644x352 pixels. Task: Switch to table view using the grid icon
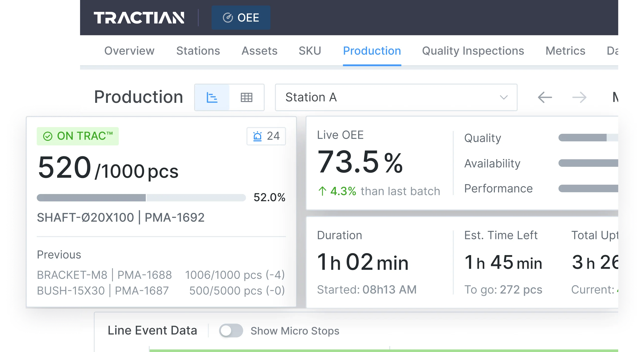click(247, 97)
